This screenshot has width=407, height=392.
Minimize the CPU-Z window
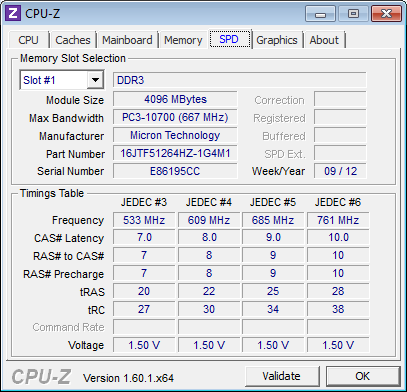321,14
